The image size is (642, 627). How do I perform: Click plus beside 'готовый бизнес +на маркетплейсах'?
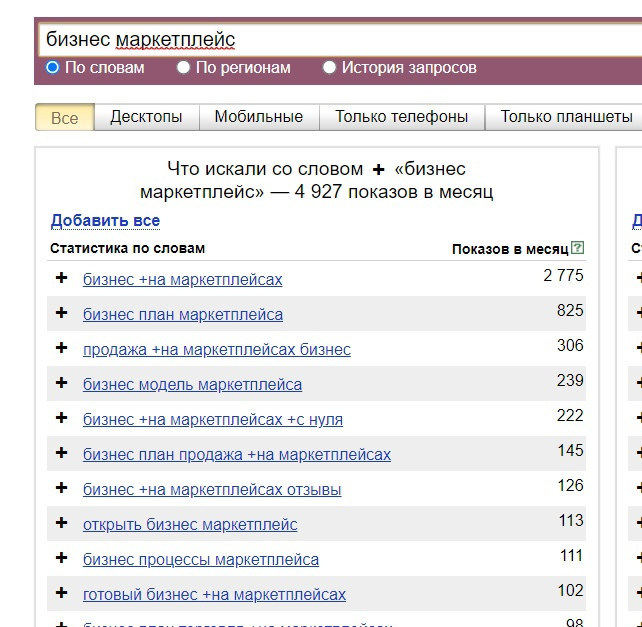(61, 593)
